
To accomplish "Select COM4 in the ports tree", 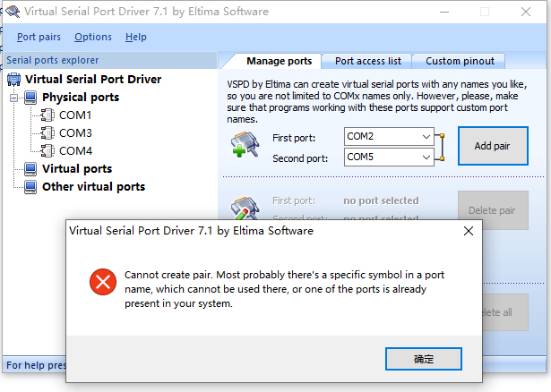I will [75, 151].
